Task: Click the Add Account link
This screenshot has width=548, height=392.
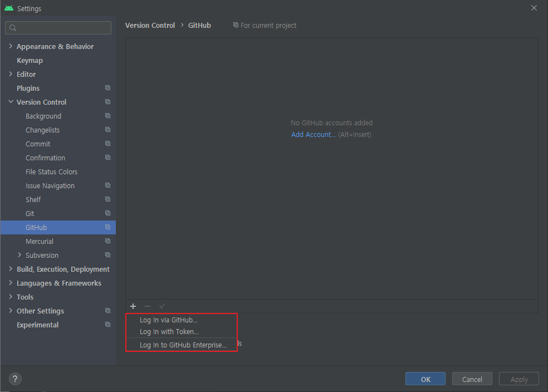Action: [313, 135]
